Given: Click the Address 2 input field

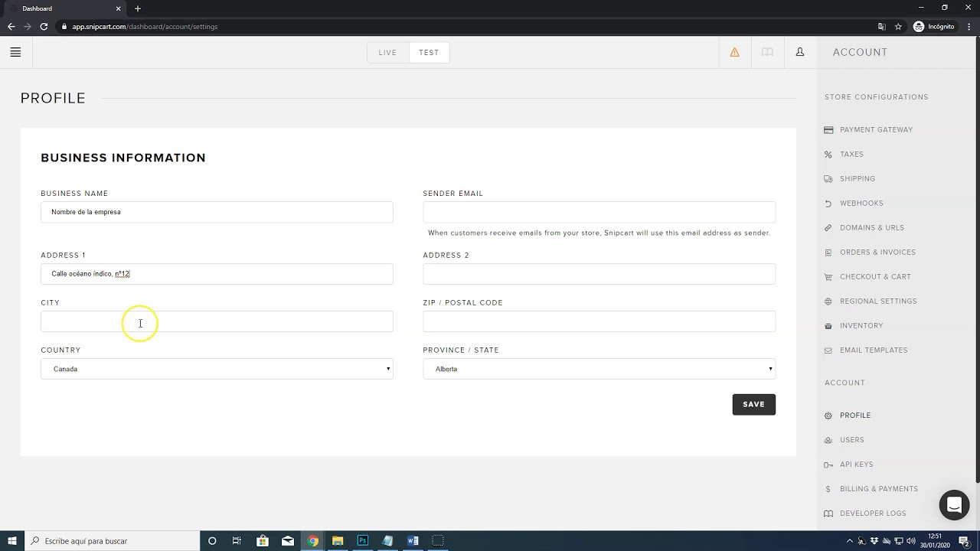Looking at the screenshot, I should [599, 274].
